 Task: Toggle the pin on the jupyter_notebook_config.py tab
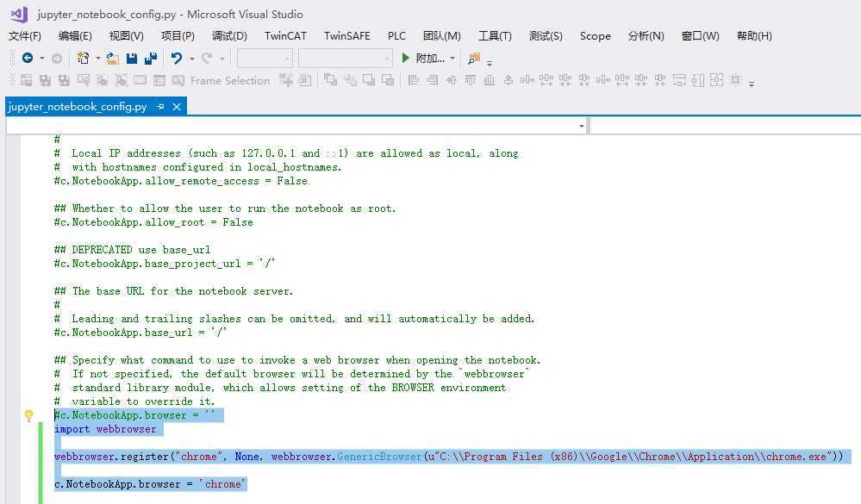click(160, 107)
